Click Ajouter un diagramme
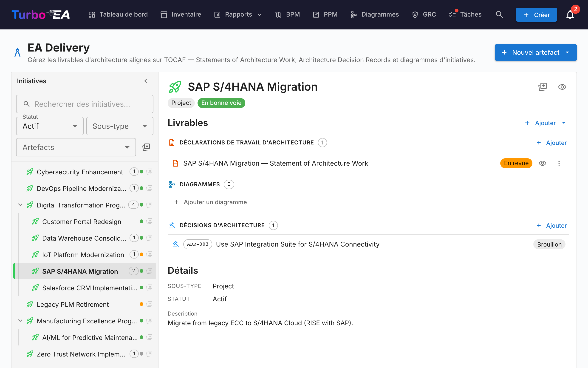The width and height of the screenshot is (588, 368). pos(210,202)
